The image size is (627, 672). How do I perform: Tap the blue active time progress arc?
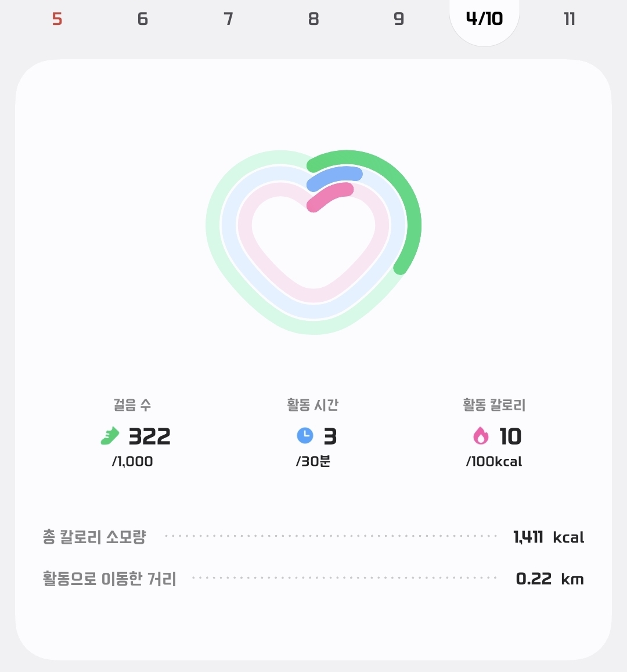[x=334, y=176]
